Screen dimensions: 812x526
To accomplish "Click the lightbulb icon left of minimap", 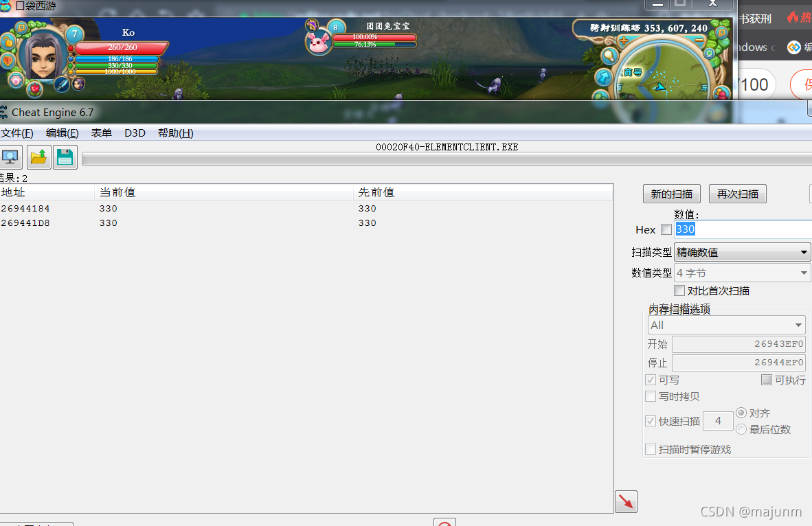I will (x=609, y=56).
